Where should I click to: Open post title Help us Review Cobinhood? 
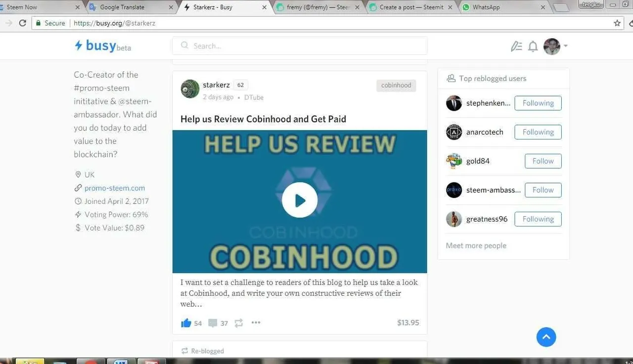point(263,119)
